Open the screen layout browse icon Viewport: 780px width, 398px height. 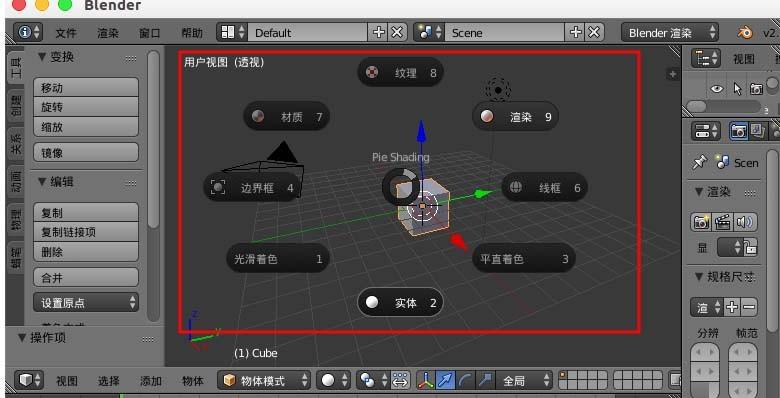pos(232,33)
